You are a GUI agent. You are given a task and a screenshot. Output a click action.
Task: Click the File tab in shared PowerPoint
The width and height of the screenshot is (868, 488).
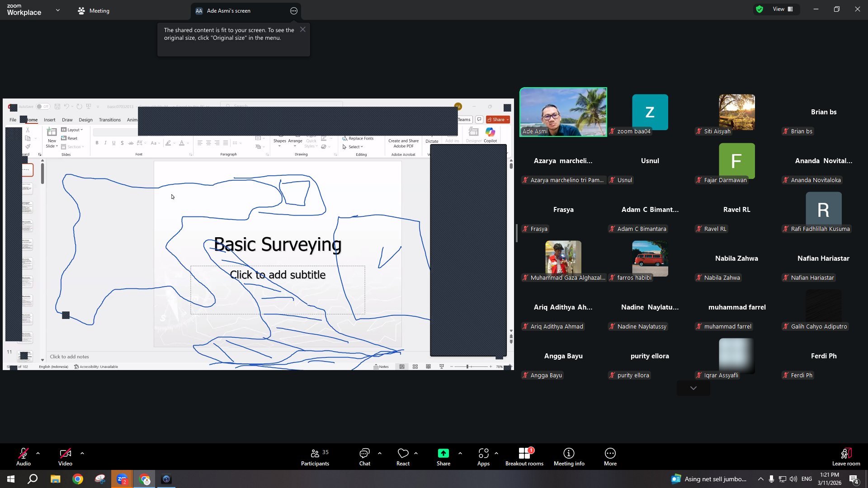click(x=13, y=120)
